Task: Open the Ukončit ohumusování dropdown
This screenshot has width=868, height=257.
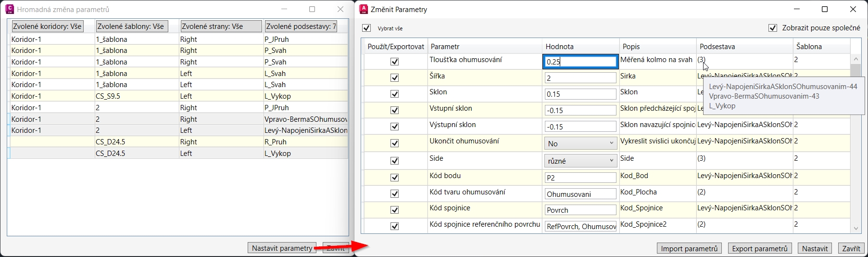Action: [580, 143]
